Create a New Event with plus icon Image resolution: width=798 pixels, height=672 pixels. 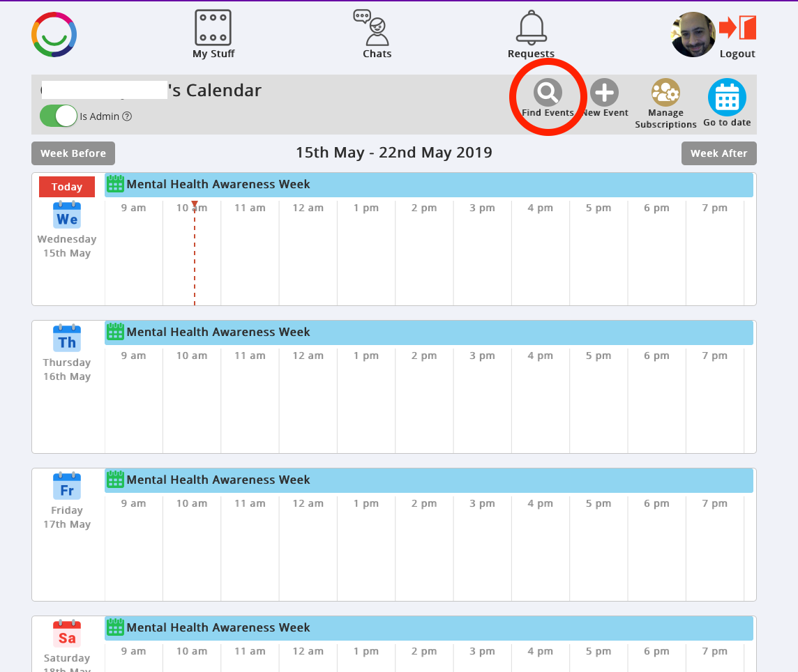click(x=605, y=93)
